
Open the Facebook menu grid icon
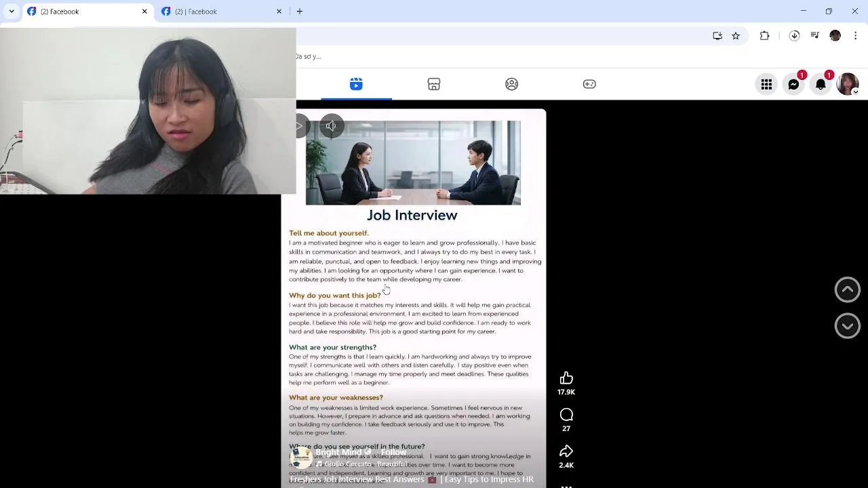tap(766, 84)
